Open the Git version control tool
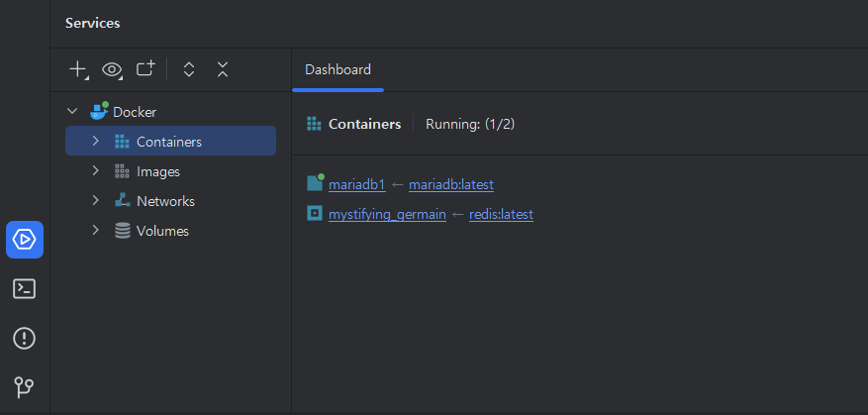The height and width of the screenshot is (415, 868). click(25, 386)
